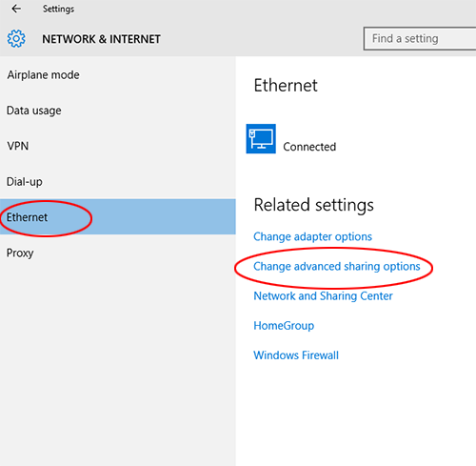This screenshot has width=476, height=466.
Task: Open Windows Firewall link
Action: pos(296,355)
